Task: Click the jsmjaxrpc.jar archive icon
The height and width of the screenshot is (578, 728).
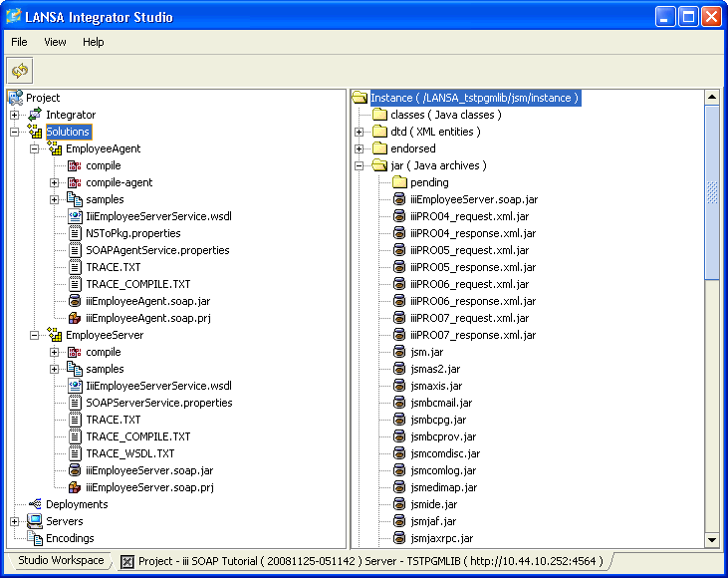Action: coord(399,538)
